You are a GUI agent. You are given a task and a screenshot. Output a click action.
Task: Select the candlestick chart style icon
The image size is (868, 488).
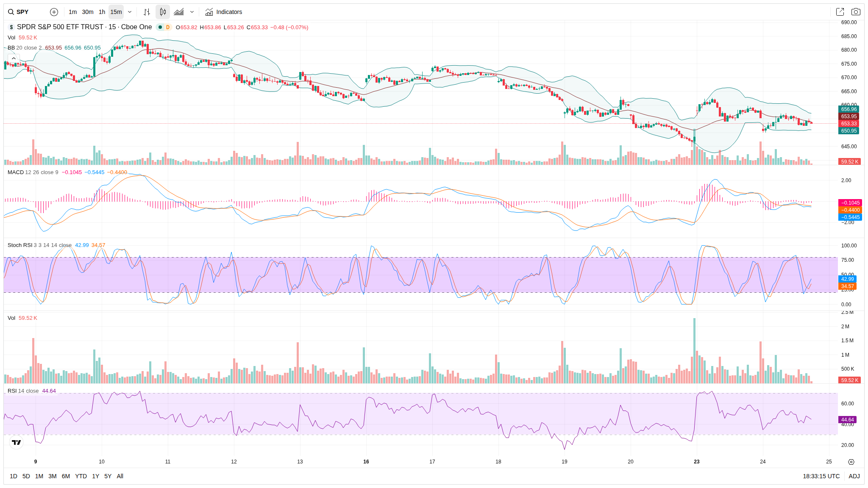[163, 12]
